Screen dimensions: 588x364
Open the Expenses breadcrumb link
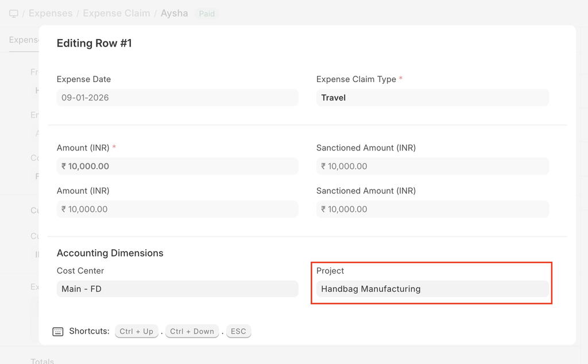(x=51, y=13)
